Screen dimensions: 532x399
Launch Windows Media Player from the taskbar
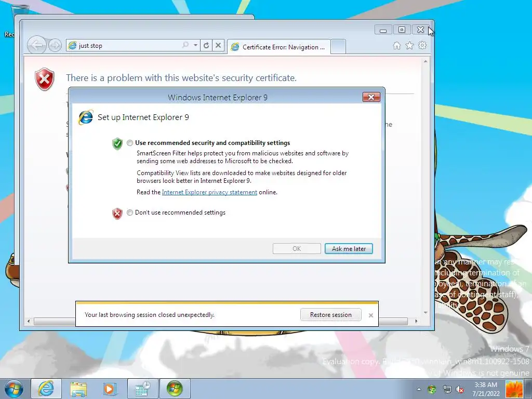110,389
